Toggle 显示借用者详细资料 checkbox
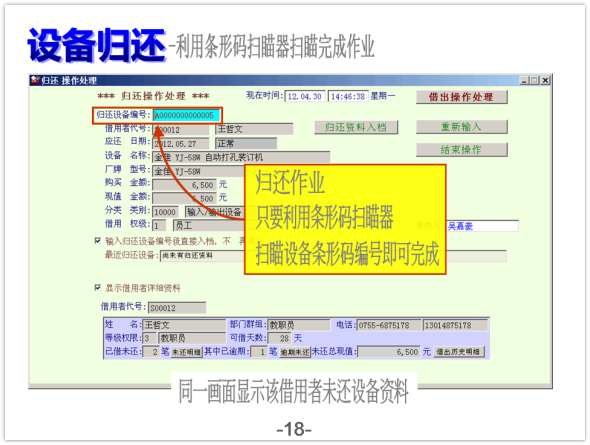The height and width of the screenshot is (445, 590). 98,288
